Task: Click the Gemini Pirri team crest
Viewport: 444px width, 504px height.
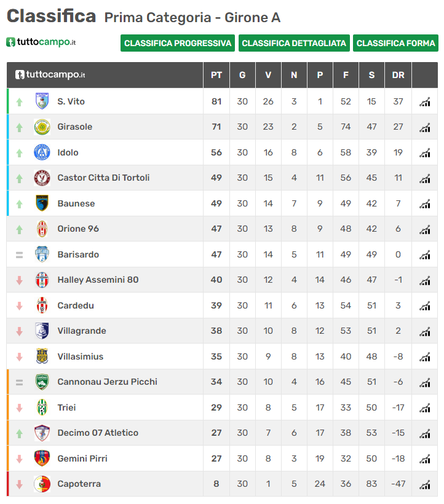Action: coord(42,459)
